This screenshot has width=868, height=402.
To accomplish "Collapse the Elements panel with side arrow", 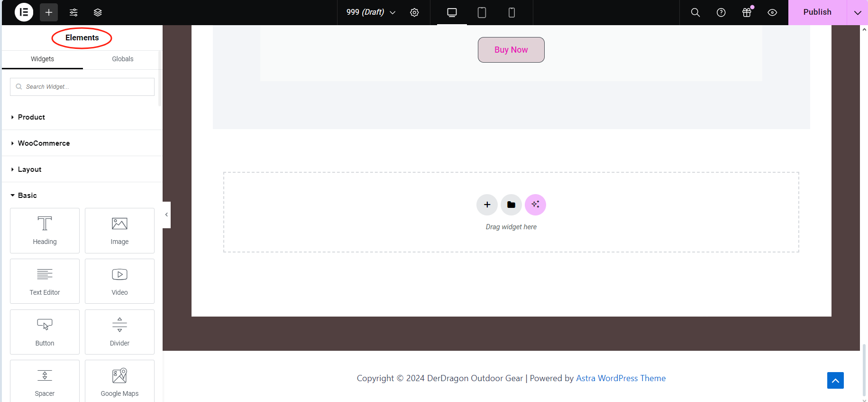I will tap(166, 215).
